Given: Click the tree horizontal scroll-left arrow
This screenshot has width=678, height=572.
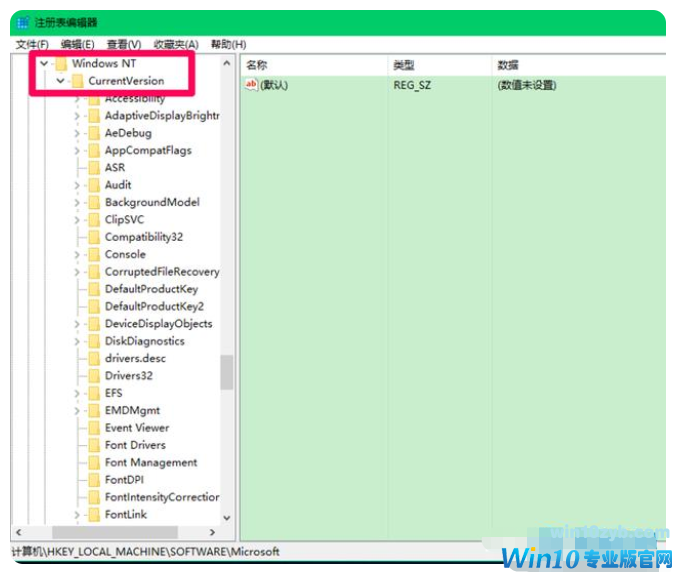Looking at the screenshot, I should [x=19, y=533].
